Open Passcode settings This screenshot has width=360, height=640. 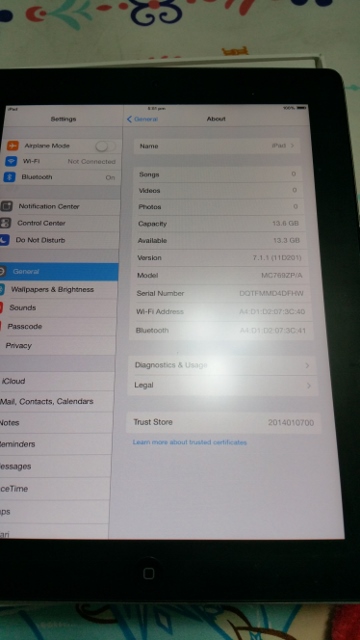pos(58,327)
